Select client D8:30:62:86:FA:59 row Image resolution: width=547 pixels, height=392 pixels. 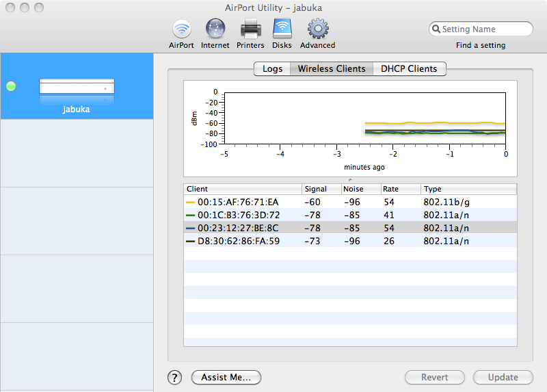click(350, 241)
